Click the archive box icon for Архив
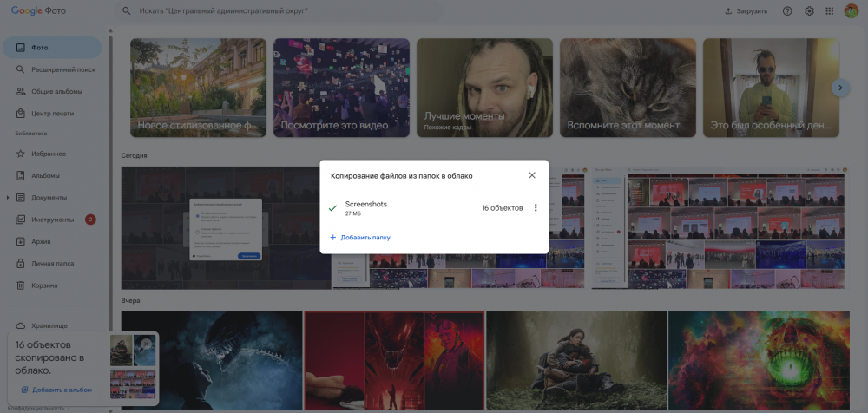Screen dimensions: 868x413 (21, 241)
